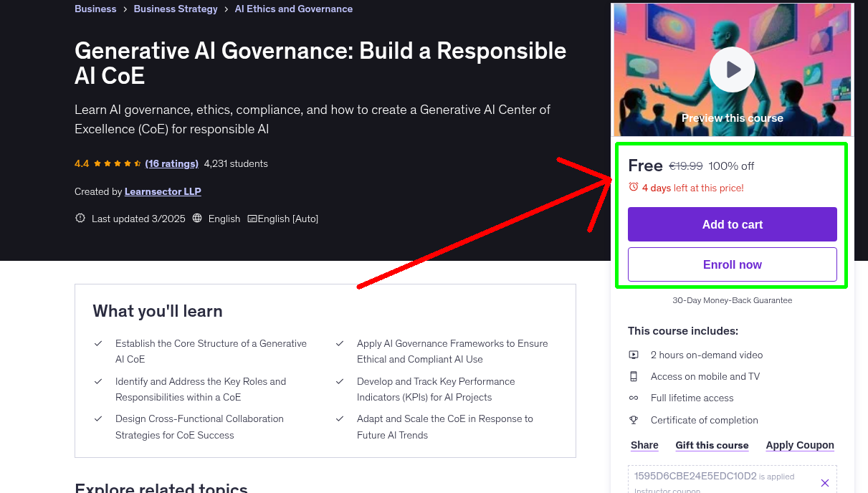Select Gift this course
868x493 pixels.
tap(712, 445)
